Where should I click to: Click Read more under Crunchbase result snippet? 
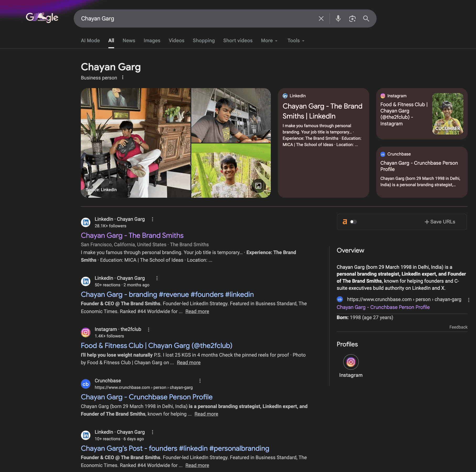206,414
